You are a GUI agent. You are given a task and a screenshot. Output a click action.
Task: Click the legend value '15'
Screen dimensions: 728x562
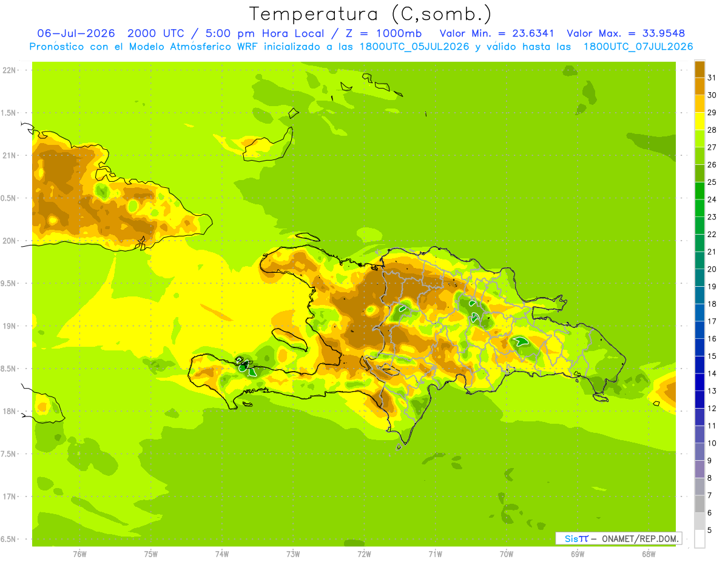712,356
